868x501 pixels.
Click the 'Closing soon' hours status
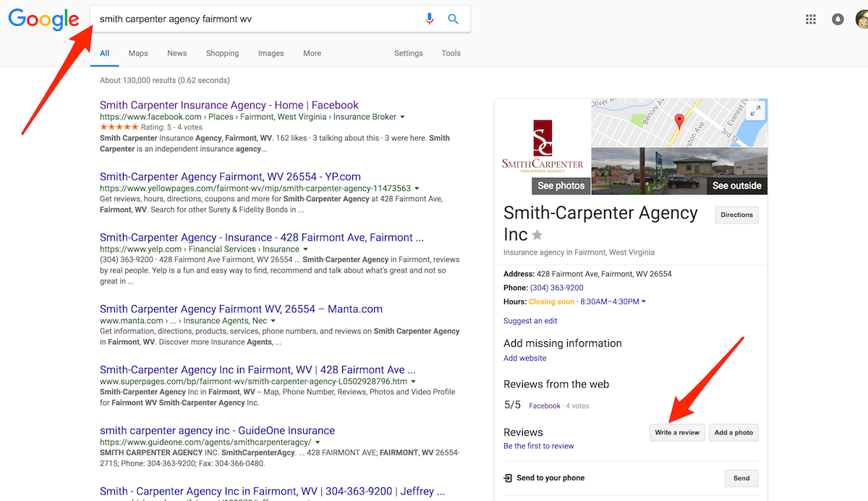[552, 301]
